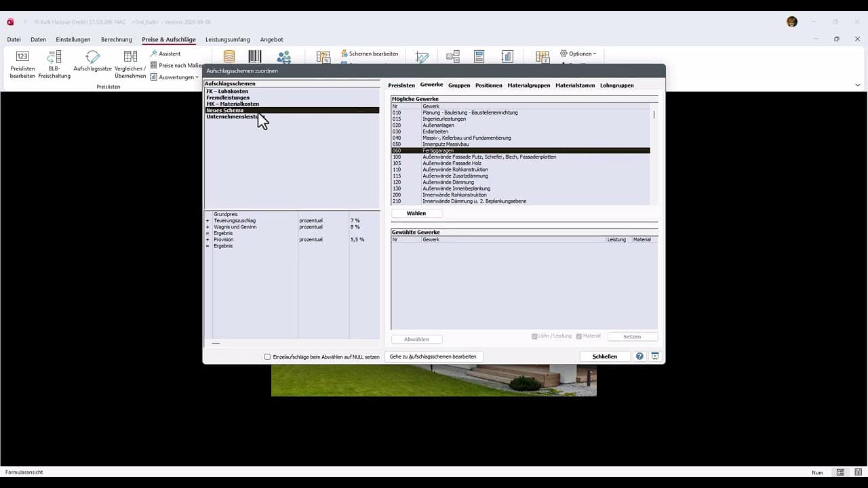Image resolution: width=868 pixels, height=488 pixels.
Task: Switch to the Materialgruppen tab
Action: coord(529,85)
